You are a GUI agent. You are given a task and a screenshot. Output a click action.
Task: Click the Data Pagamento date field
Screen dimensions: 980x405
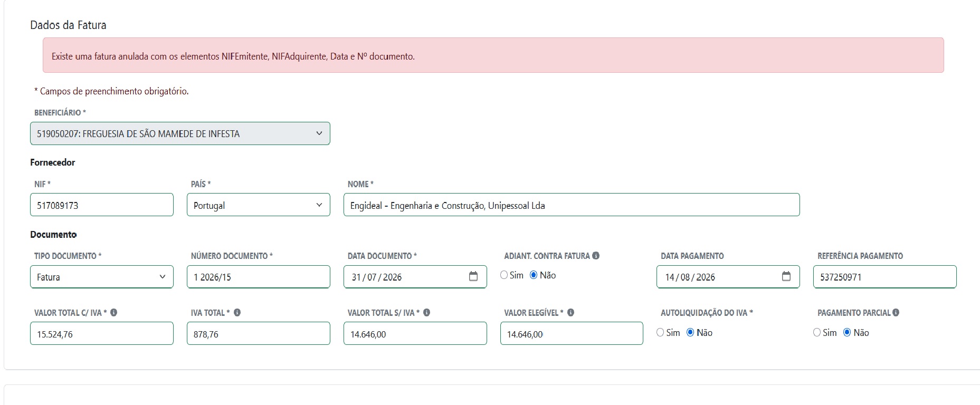(728, 277)
